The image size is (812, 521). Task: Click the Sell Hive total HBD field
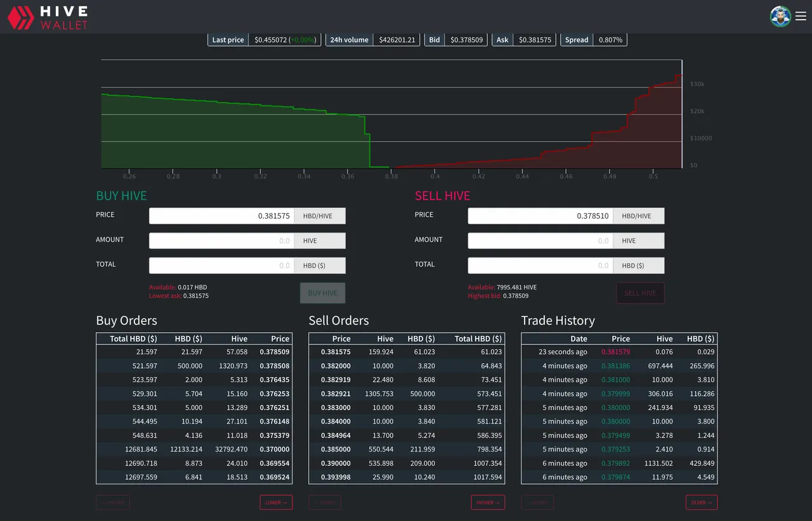(x=540, y=266)
